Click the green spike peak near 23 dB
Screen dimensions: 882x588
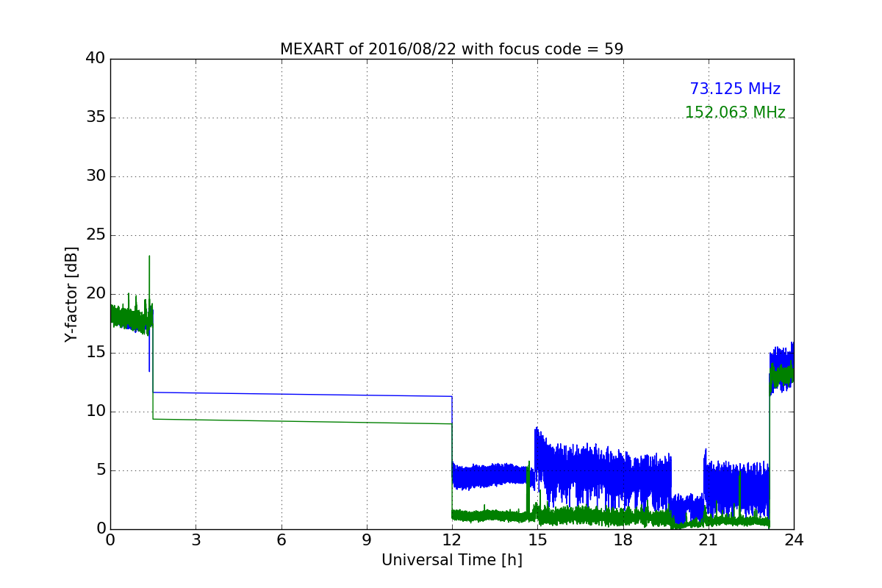(x=149, y=257)
